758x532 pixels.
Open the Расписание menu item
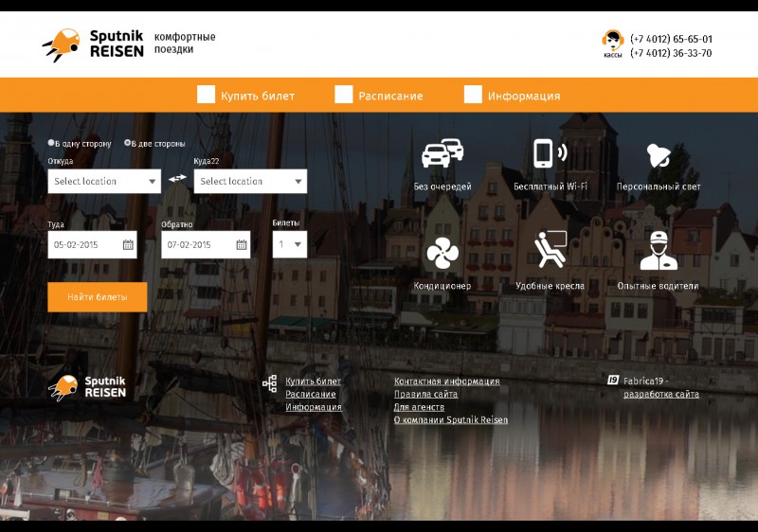click(390, 96)
